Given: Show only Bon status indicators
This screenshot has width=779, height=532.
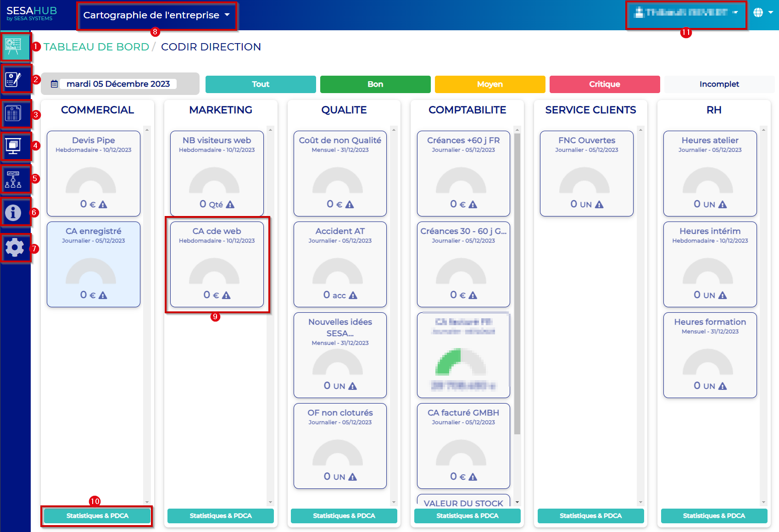Looking at the screenshot, I should coord(375,84).
